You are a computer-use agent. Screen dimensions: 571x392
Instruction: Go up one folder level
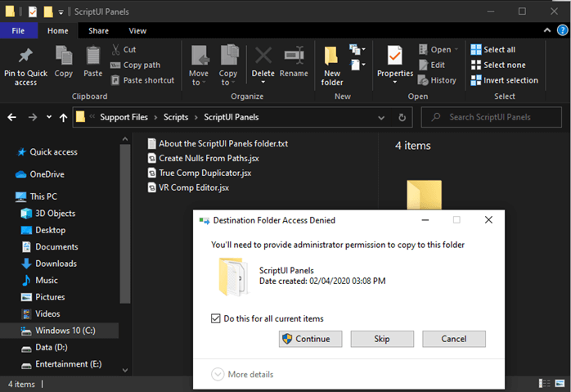(x=63, y=117)
